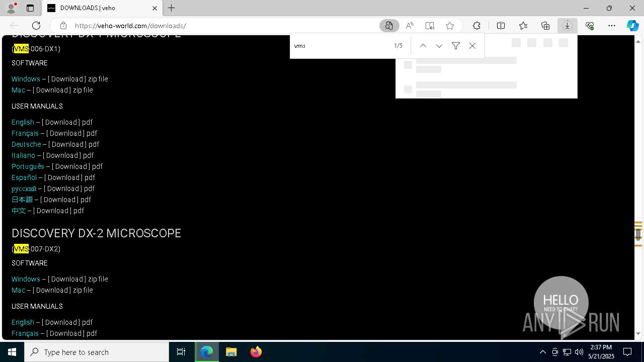The image size is (644, 362).
Task: Open Browser essentials
Action: pyautogui.click(x=590, y=26)
